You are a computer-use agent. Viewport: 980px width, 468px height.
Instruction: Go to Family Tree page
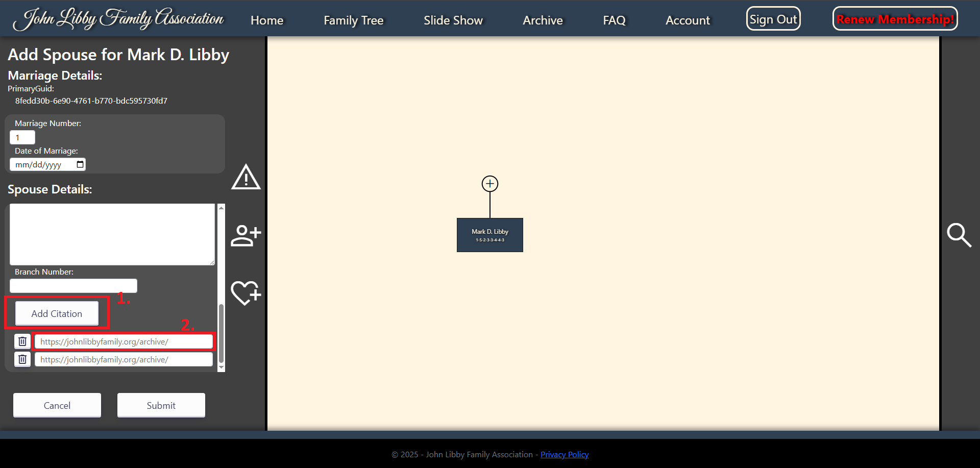point(354,20)
